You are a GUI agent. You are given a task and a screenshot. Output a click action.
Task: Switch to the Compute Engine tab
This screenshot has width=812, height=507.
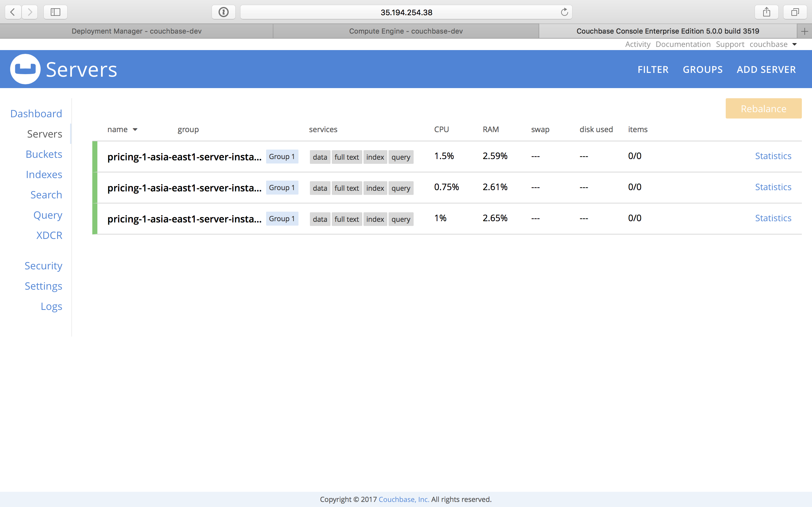click(x=406, y=31)
